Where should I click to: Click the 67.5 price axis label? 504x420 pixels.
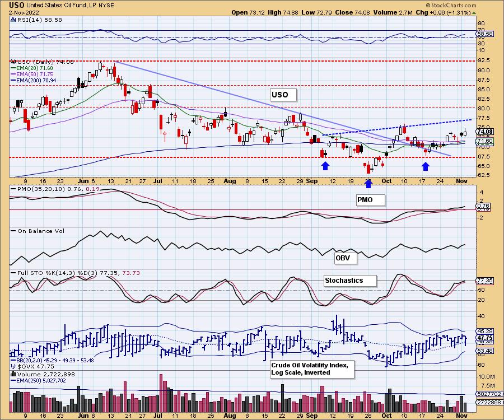pyautogui.click(x=484, y=156)
